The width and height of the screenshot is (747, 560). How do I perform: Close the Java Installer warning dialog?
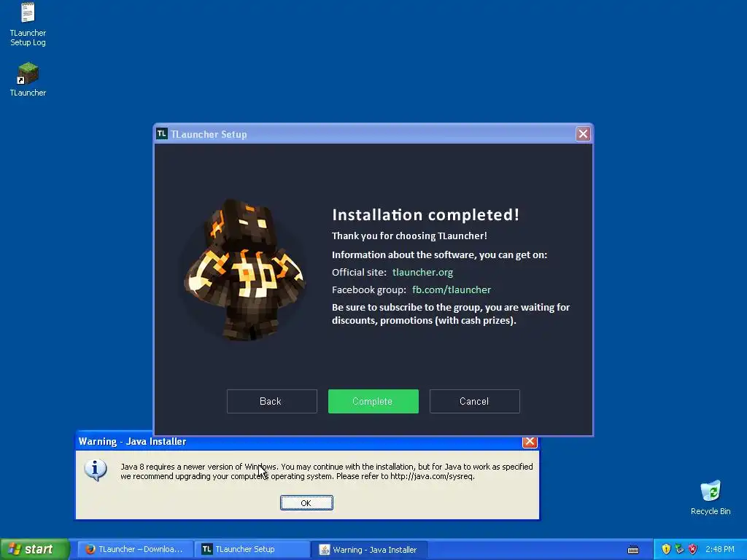[x=530, y=442]
